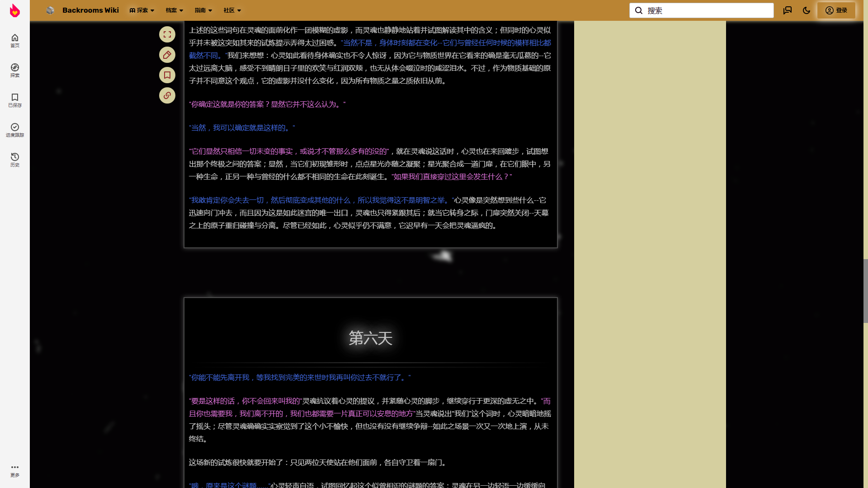Click the fullscreen expand round button
The width and height of the screenshot is (868, 488).
click(x=167, y=34)
